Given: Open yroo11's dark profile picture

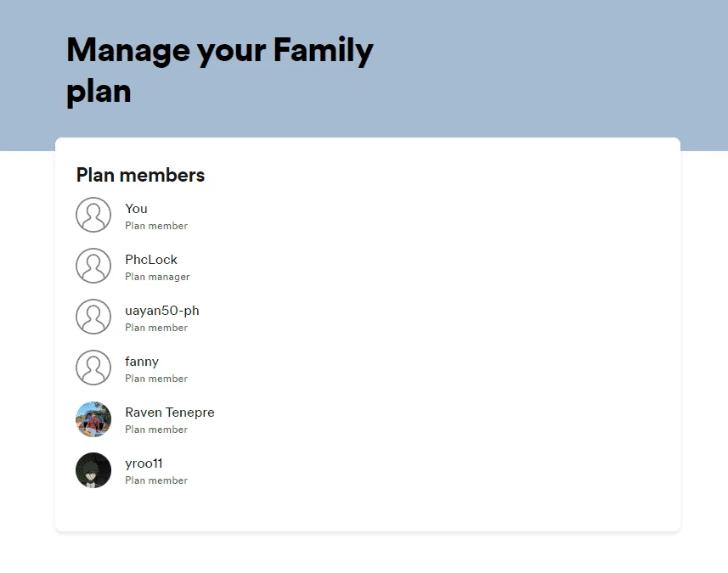Looking at the screenshot, I should tap(93, 470).
